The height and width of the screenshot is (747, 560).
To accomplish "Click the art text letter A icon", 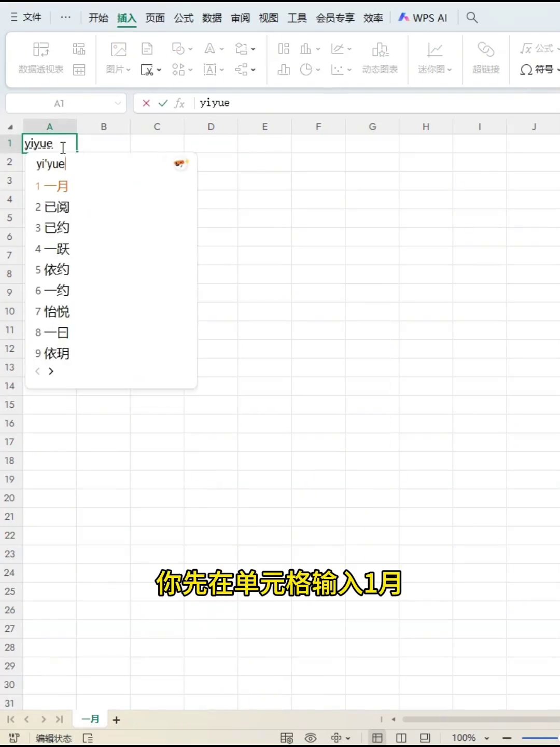I will (x=209, y=49).
